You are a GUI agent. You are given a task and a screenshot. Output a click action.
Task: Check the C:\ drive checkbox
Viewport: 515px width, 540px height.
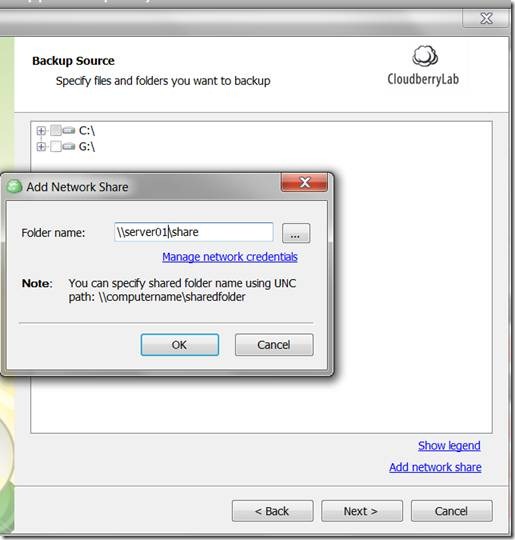point(55,131)
